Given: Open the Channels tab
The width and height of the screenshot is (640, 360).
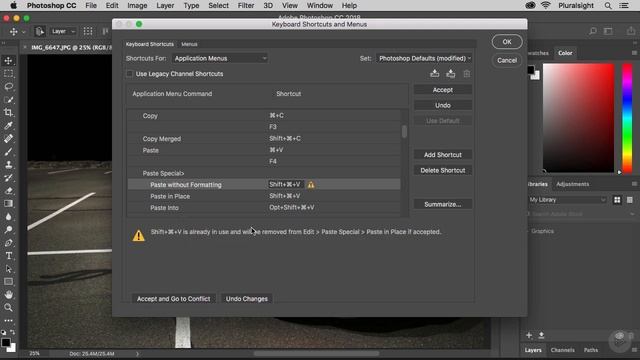Looking at the screenshot, I should (x=562, y=350).
